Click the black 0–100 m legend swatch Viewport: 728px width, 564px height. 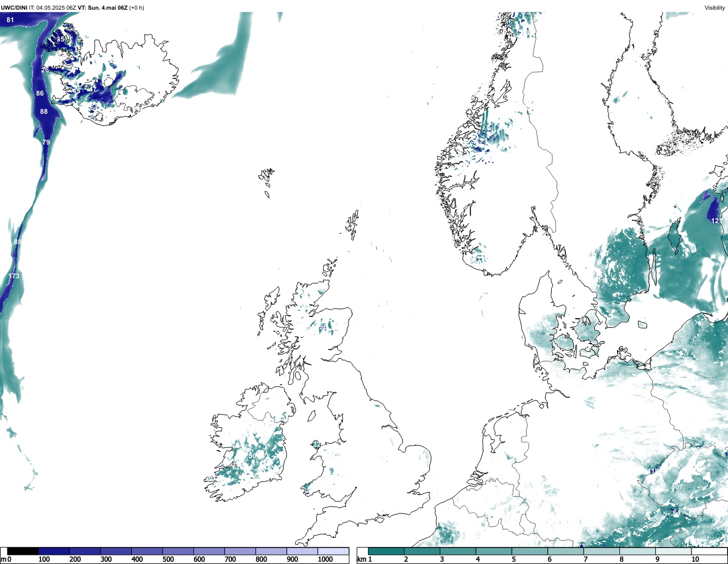click(x=23, y=551)
